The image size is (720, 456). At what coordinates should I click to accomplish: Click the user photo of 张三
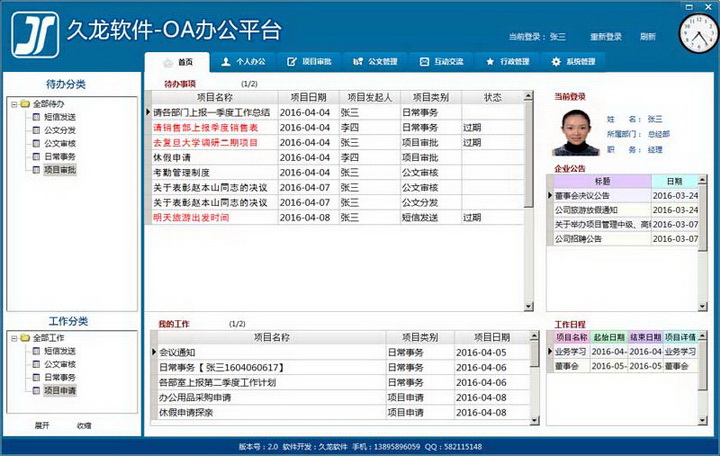(575, 133)
